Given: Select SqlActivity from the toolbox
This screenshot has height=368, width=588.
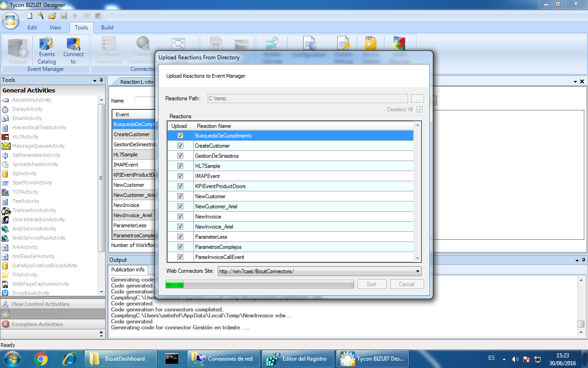Looking at the screenshot, I should (x=24, y=173).
